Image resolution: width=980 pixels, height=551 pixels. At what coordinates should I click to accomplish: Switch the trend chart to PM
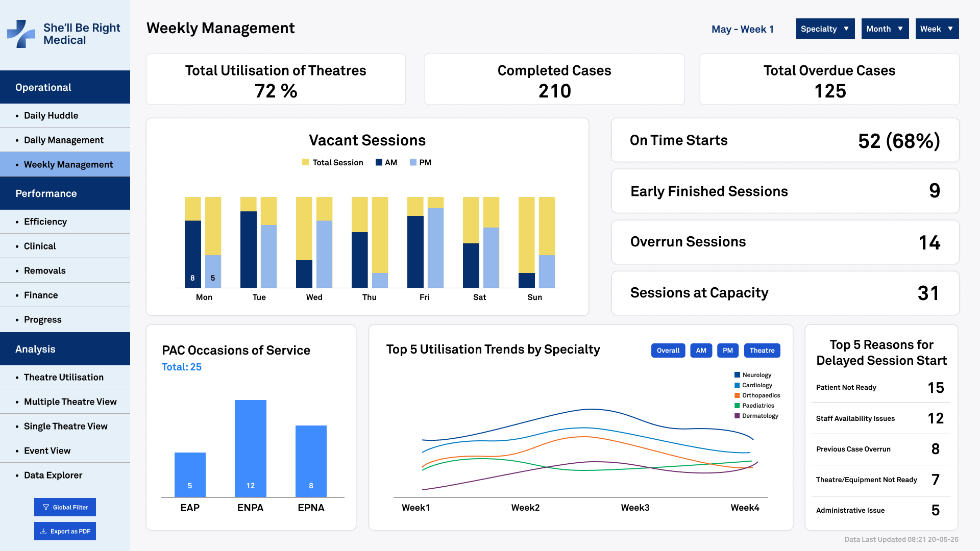(728, 350)
